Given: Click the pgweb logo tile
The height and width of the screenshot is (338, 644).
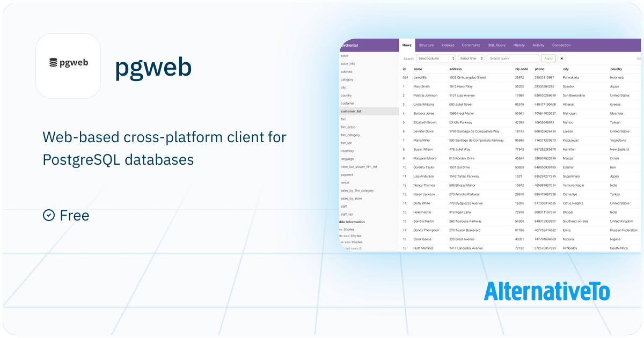Looking at the screenshot, I should pyautogui.click(x=68, y=66).
